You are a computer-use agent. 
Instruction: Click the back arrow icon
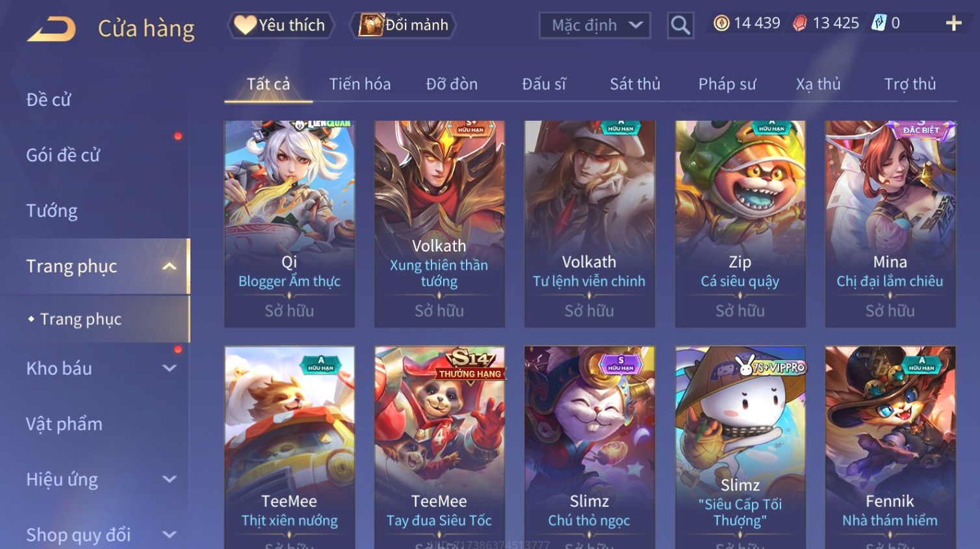coord(51,29)
